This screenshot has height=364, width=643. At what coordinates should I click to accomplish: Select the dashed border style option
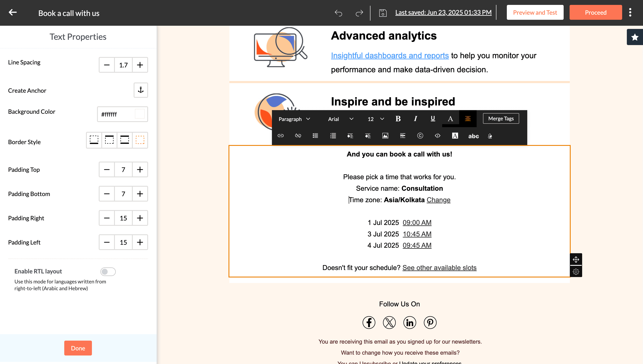pos(109,140)
